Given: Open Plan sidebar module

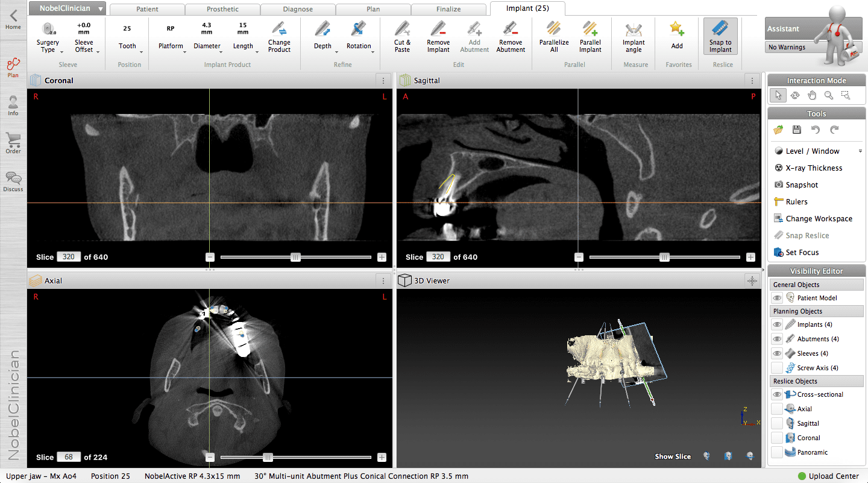Looking at the screenshot, I should (x=13, y=68).
